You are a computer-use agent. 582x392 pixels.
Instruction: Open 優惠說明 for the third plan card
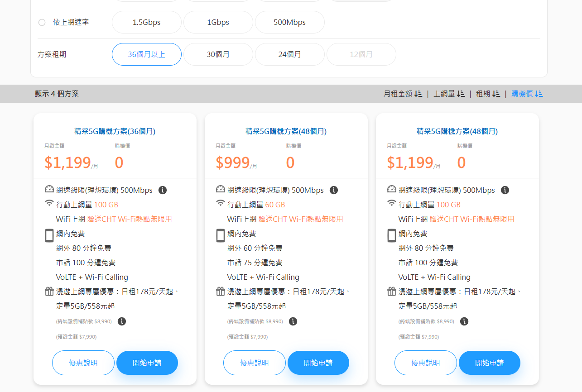point(426,363)
